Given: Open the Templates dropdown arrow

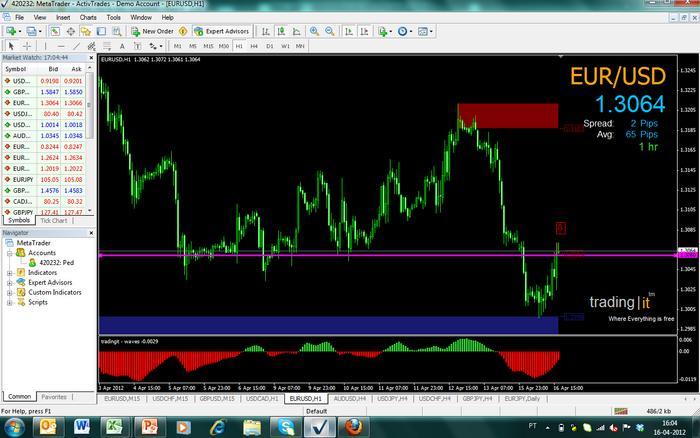Looking at the screenshot, I should [431, 31].
